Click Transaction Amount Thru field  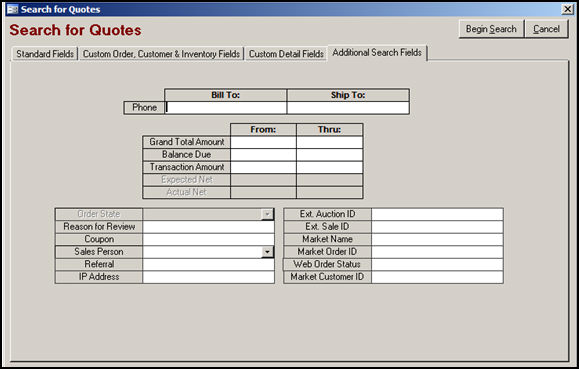[x=329, y=167]
